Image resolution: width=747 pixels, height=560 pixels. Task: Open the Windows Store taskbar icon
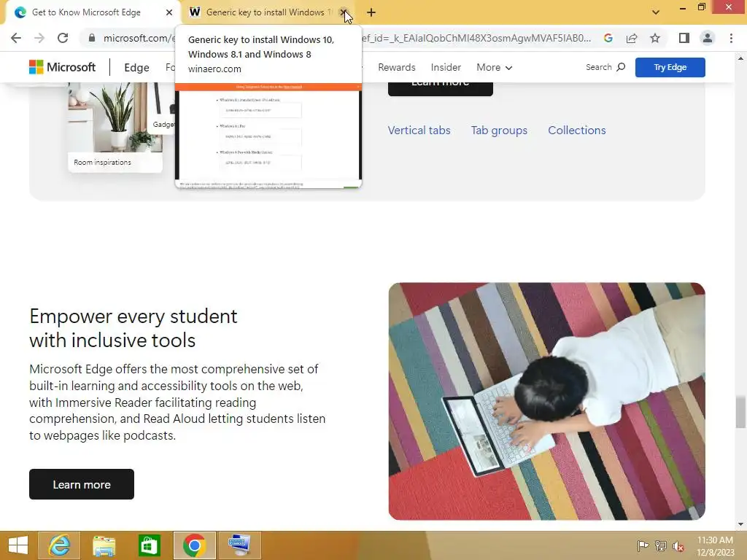[149, 545]
